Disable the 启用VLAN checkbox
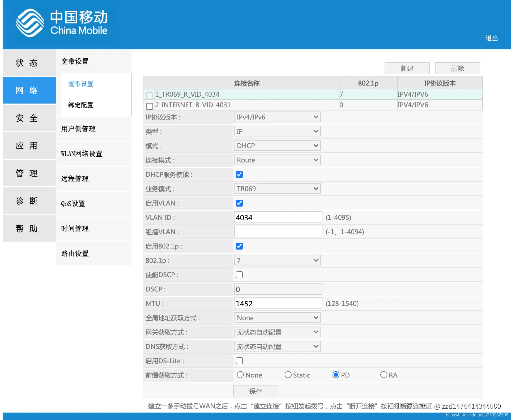Screen dimensions: 511x420 coord(239,203)
